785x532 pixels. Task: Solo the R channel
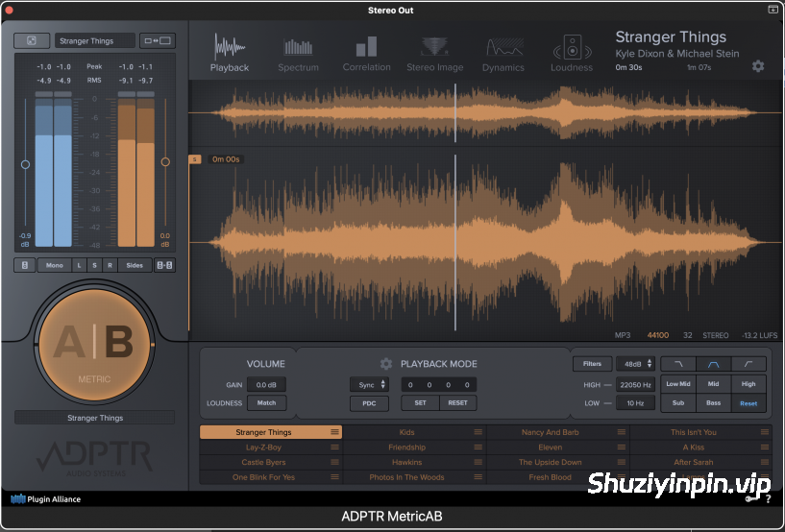coord(110,265)
